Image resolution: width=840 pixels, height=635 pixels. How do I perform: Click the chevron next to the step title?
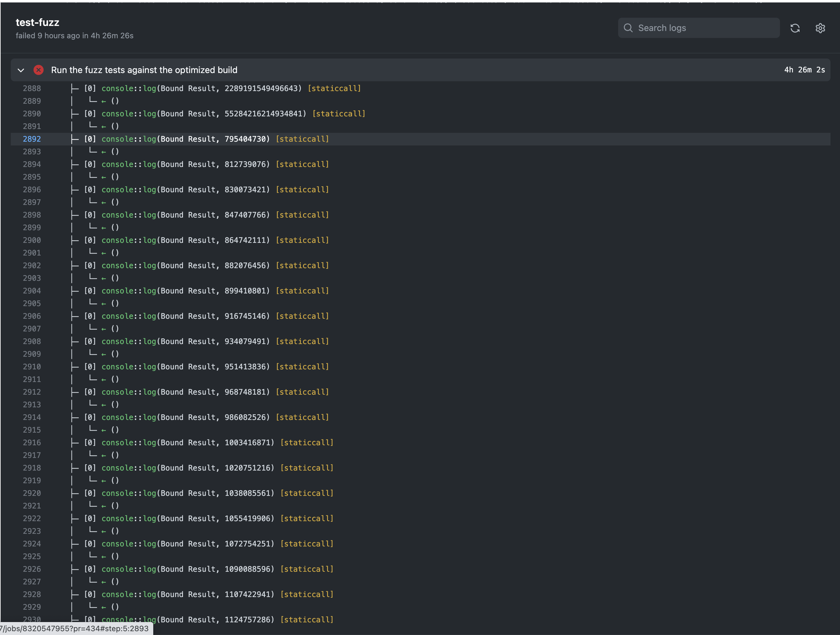click(21, 70)
